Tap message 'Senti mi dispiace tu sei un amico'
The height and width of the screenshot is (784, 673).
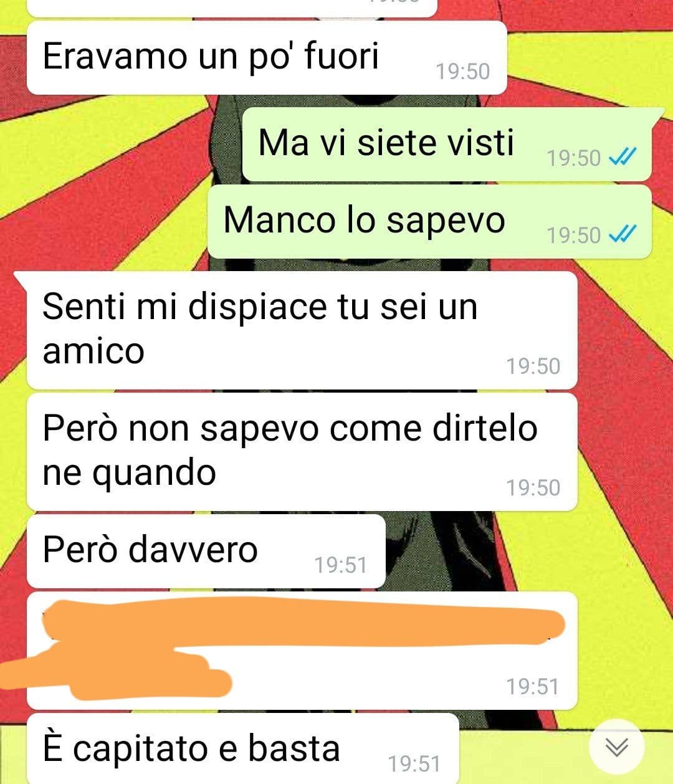tap(302, 330)
